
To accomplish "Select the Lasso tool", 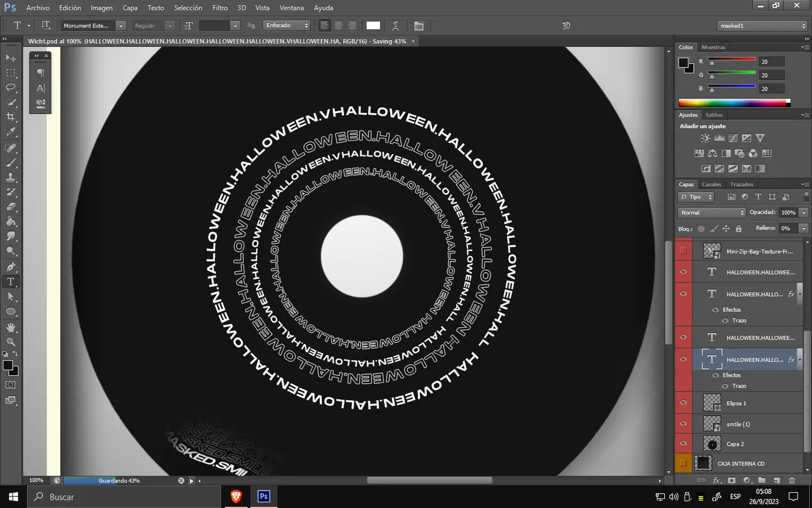I will tap(11, 88).
